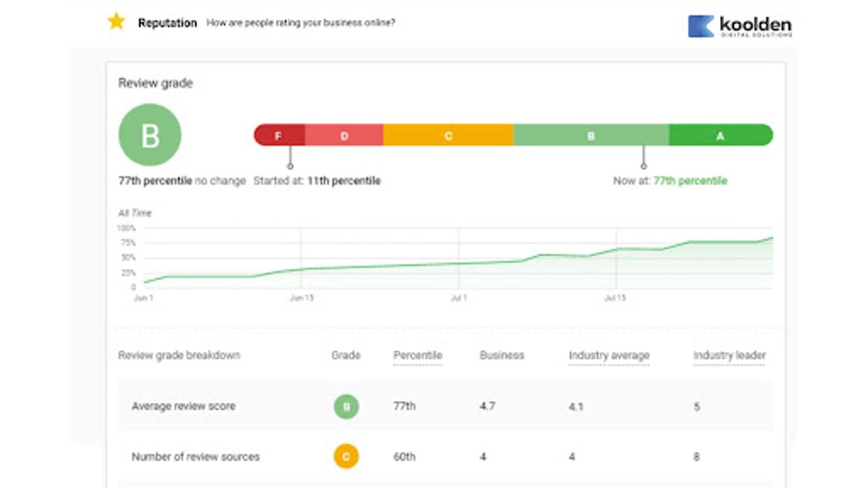
Task: Click the orange C badge for review sources
Action: click(346, 457)
